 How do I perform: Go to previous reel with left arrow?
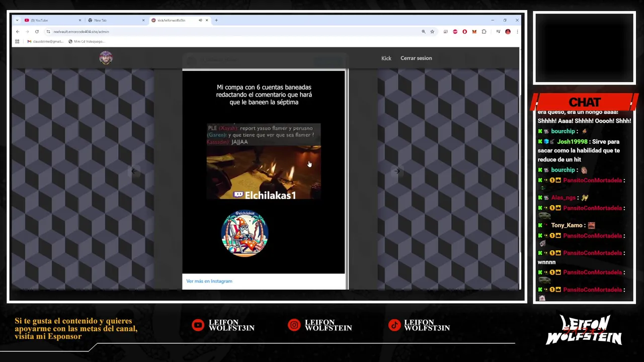[x=133, y=171]
